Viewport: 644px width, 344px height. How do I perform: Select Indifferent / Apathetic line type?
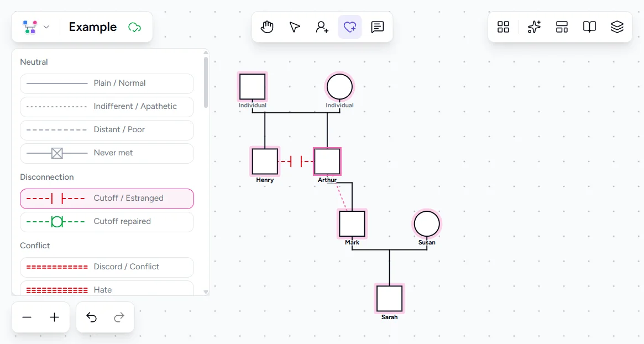(107, 107)
